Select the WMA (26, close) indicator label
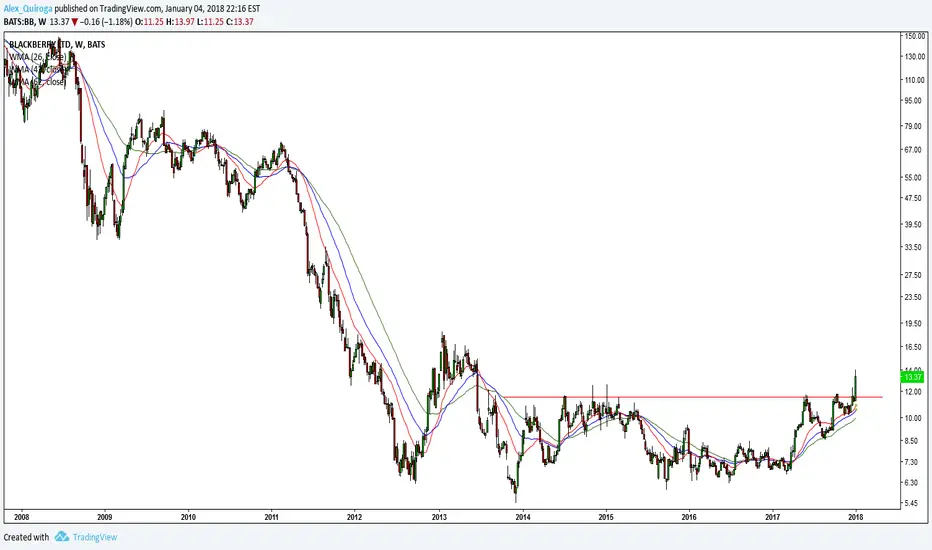The image size is (932, 550). (38, 57)
